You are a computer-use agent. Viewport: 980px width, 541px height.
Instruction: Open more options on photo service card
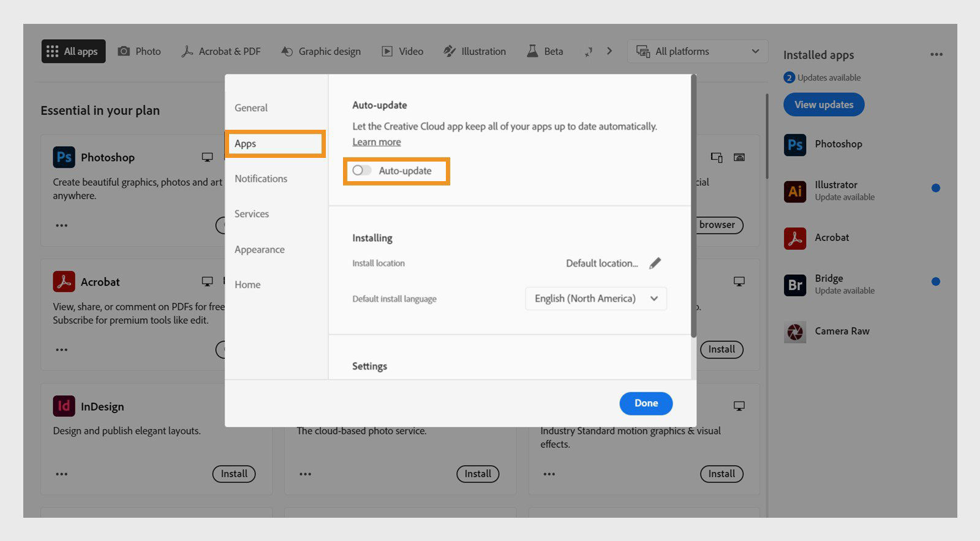point(306,474)
